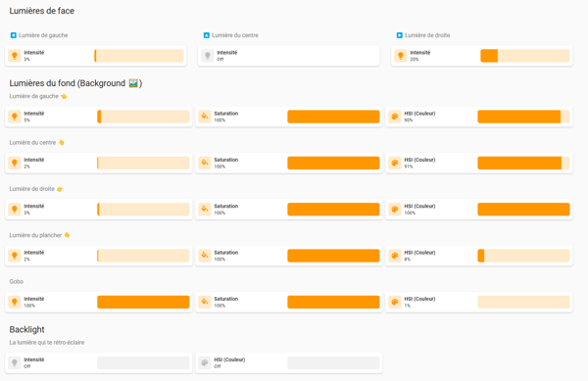Adjust background Lumière du centre Saturation slider
The height and width of the screenshot is (381, 588).
point(333,163)
